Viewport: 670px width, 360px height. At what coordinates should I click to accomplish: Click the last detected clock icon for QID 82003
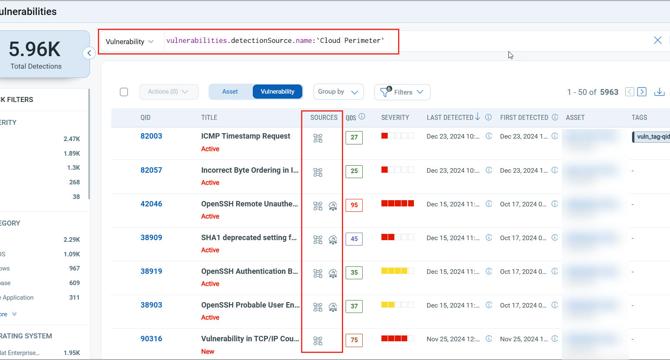489,136
